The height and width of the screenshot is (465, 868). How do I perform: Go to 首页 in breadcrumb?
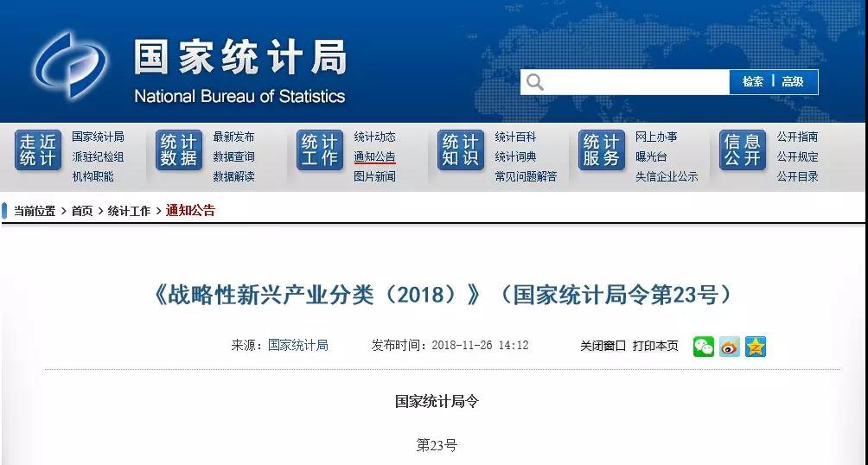(82, 211)
